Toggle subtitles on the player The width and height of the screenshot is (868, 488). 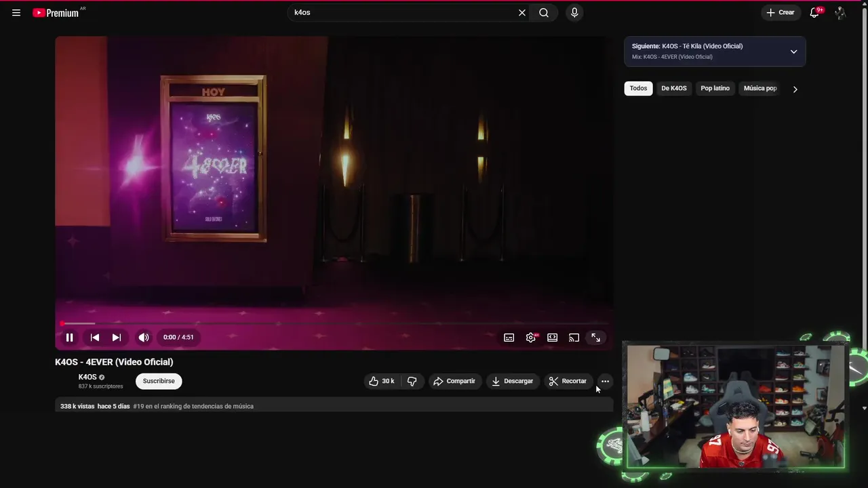tap(509, 338)
